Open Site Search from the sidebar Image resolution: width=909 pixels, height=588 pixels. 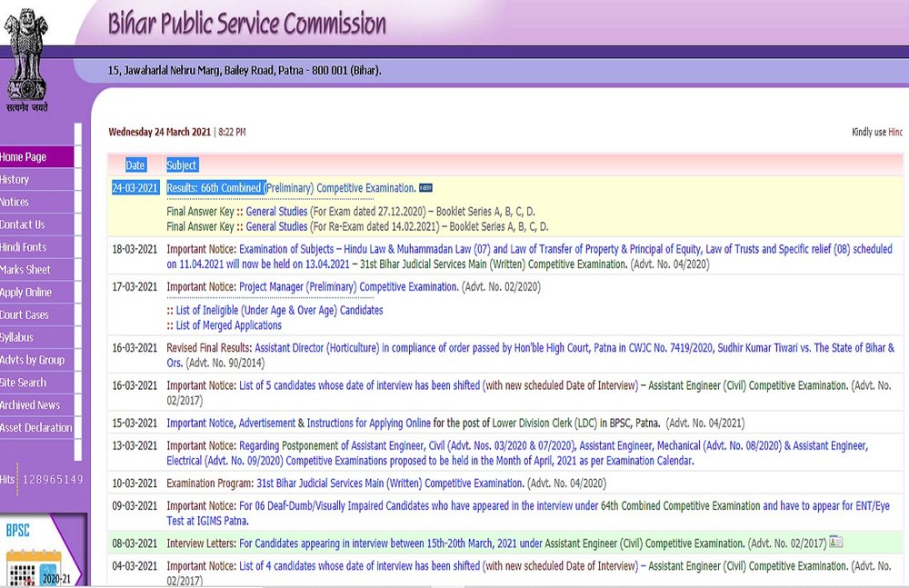[24, 383]
